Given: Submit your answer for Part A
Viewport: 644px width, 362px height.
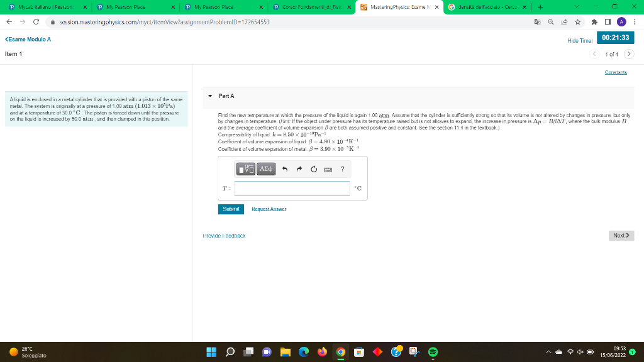Looking at the screenshot, I should click(x=231, y=208).
